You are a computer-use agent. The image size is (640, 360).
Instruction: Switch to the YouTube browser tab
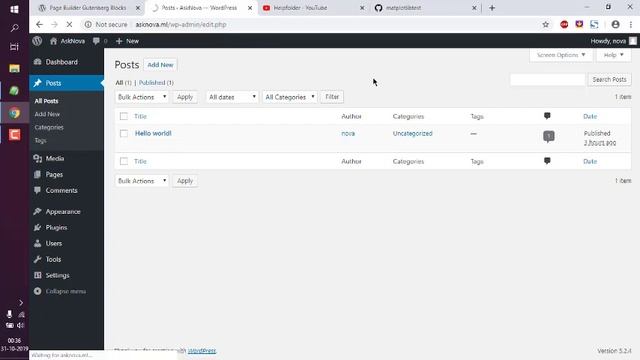(313, 8)
